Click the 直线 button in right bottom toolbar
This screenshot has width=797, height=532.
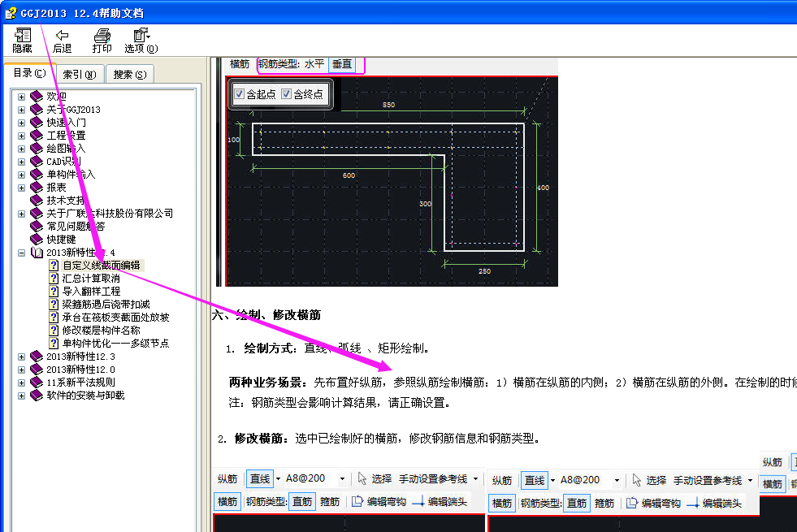point(535,480)
